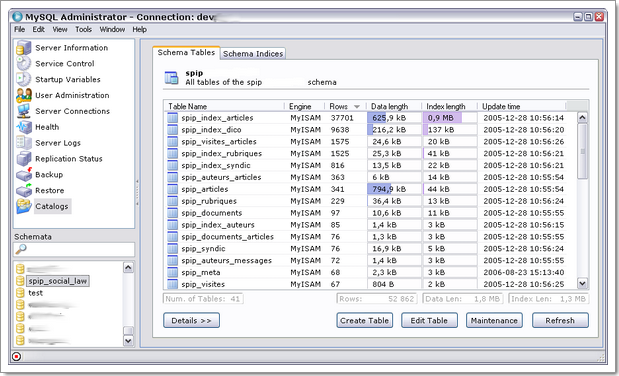Select the Service Control gear icon
This screenshot has height=376, width=619.
[24, 63]
